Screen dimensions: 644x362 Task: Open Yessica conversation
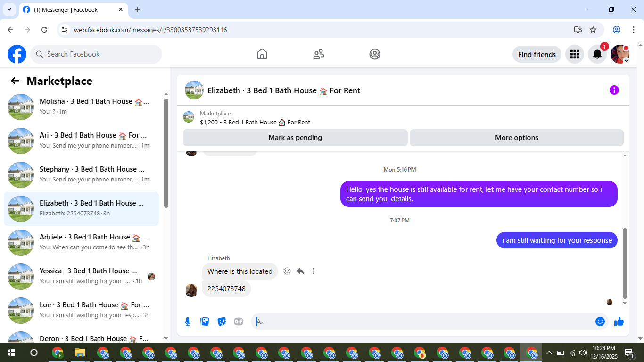[81, 276]
